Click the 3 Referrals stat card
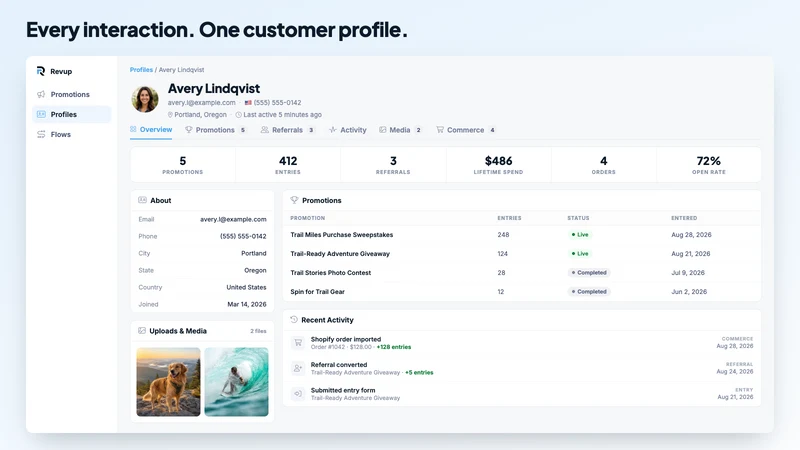This screenshot has width=800, height=450. tap(393, 165)
